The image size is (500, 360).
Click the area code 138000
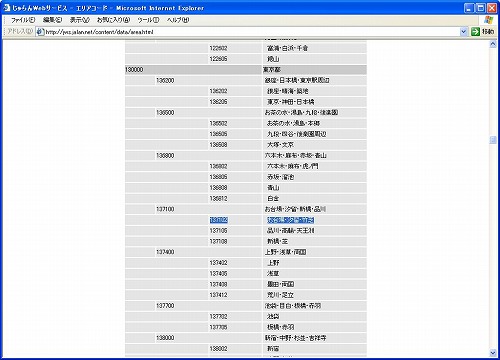point(165,338)
